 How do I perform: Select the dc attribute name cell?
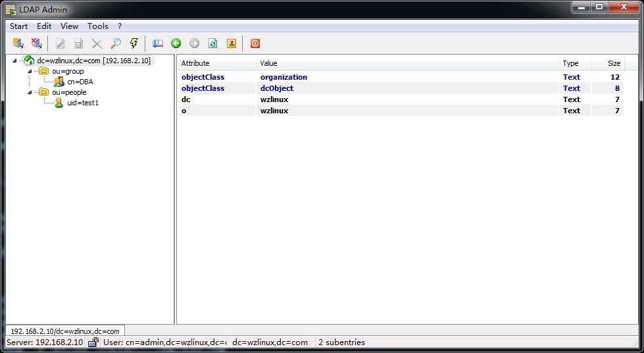(186, 99)
